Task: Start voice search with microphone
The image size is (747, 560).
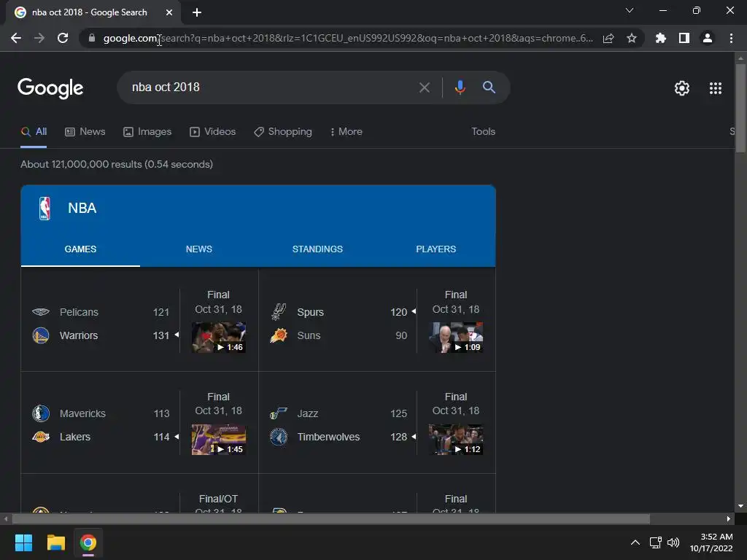Action: tap(460, 87)
